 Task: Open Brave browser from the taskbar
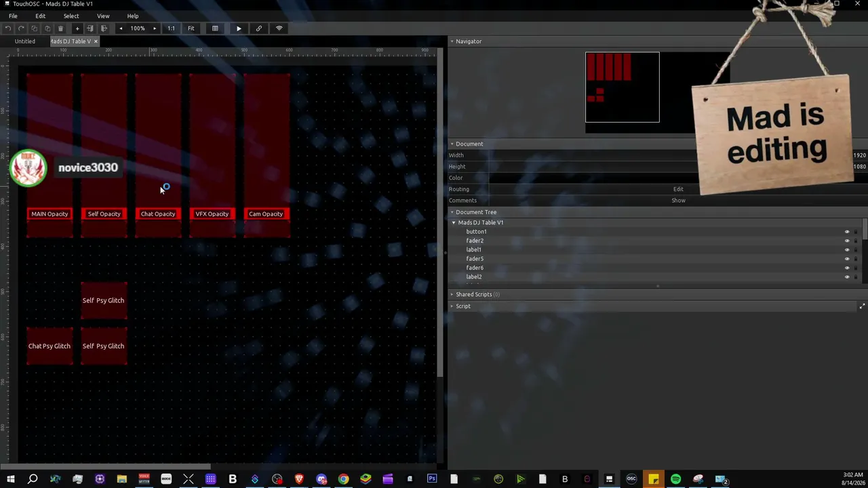tap(299, 480)
